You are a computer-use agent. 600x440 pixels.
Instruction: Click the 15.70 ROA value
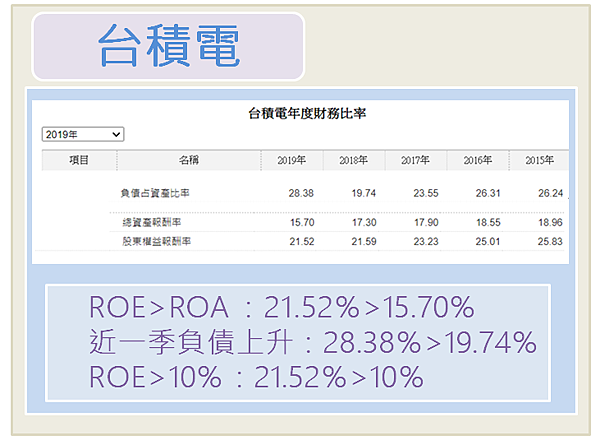[x=302, y=222]
